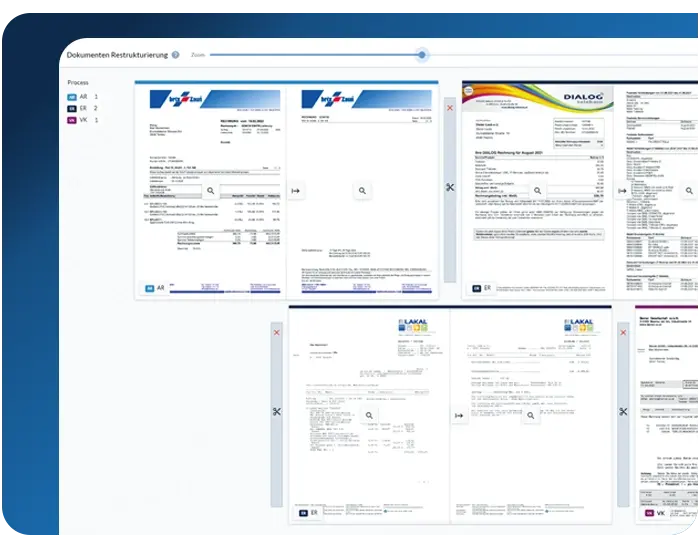This screenshot has width=700, height=536.
Task: Click scissors between brix and DIALOG documents
Action: 450,187
